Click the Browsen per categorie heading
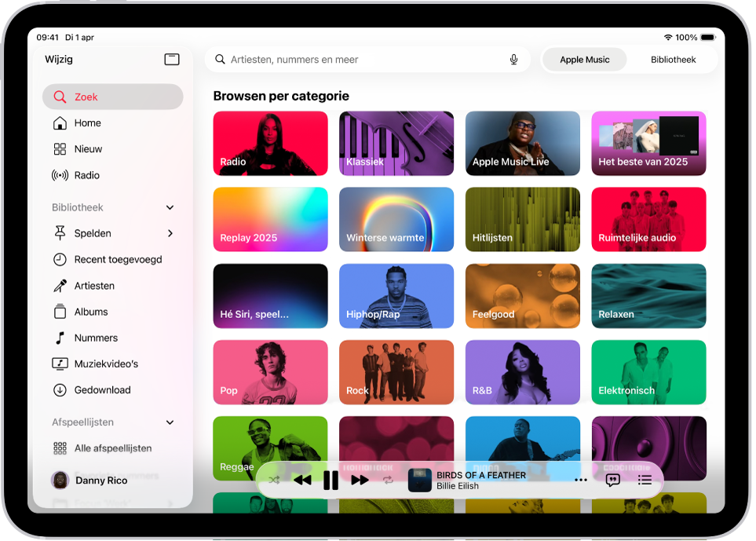The width and height of the screenshot is (756, 541). (281, 96)
